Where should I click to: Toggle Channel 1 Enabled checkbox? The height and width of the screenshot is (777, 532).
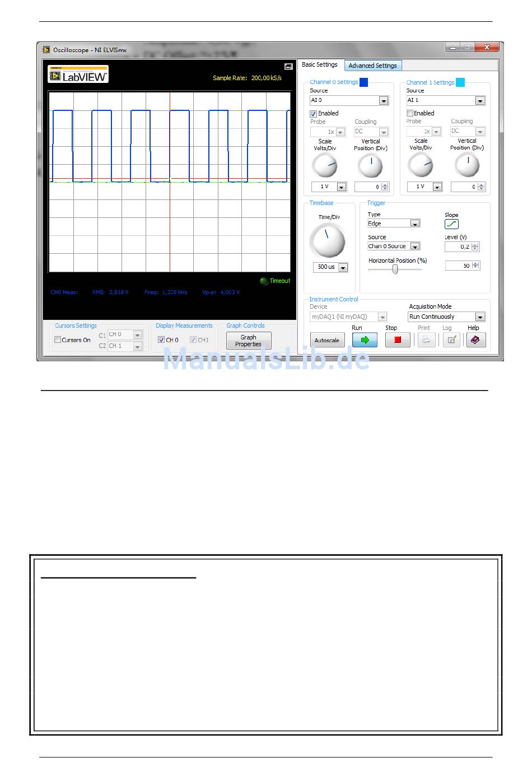[x=410, y=113]
